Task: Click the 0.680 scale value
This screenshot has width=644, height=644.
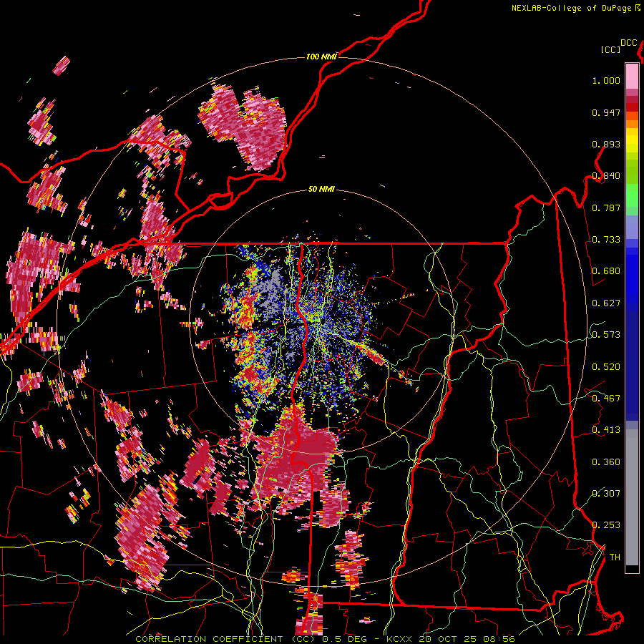Action: click(x=606, y=271)
